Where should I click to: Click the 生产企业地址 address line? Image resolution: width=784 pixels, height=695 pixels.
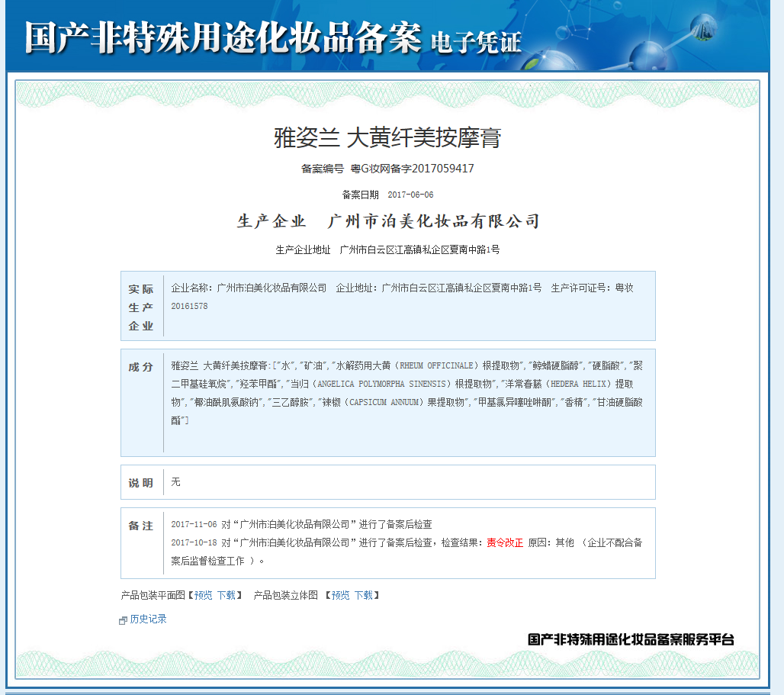coord(387,249)
